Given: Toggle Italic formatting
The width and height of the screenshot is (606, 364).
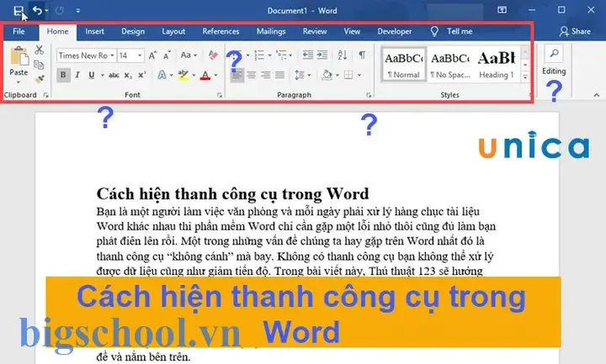Looking at the screenshot, I should (77, 75).
